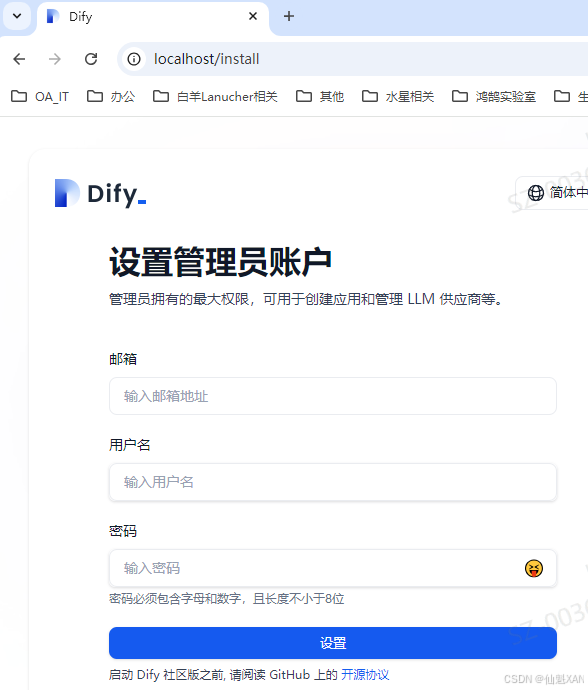Click the password requirement hint text
588x690 pixels.
click(x=227, y=598)
